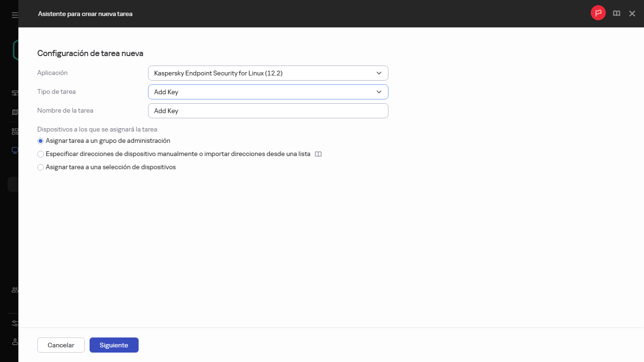Viewport: 644px width, 362px height.
Task: Open the red flag notifications panel
Action: [x=598, y=13]
